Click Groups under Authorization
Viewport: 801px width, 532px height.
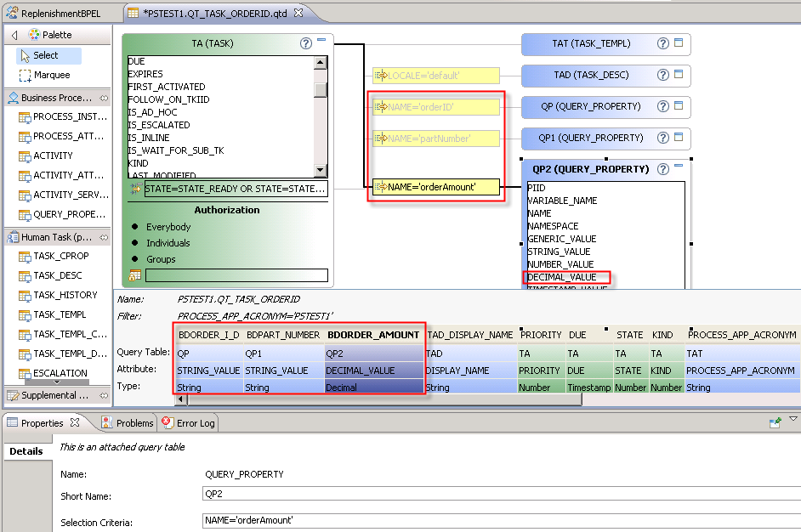[x=161, y=259]
